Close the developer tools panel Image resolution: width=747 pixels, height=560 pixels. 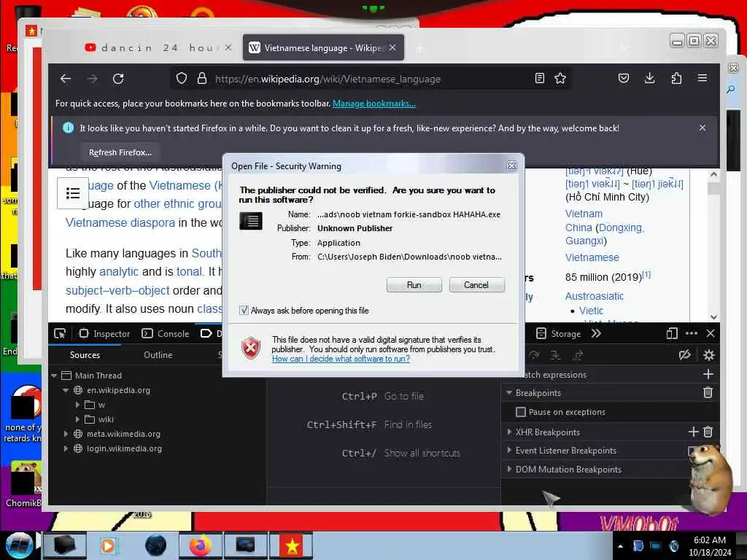click(x=711, y=333)
